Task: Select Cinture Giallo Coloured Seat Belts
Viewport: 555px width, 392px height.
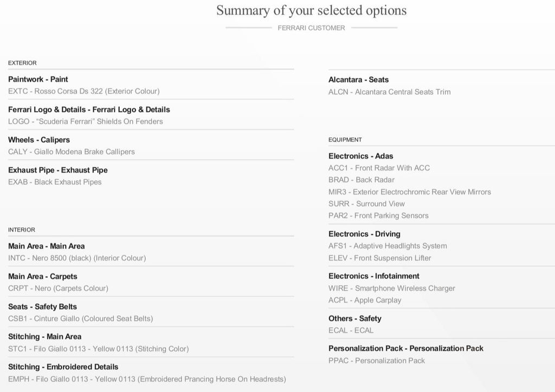Action: point(80,318)
